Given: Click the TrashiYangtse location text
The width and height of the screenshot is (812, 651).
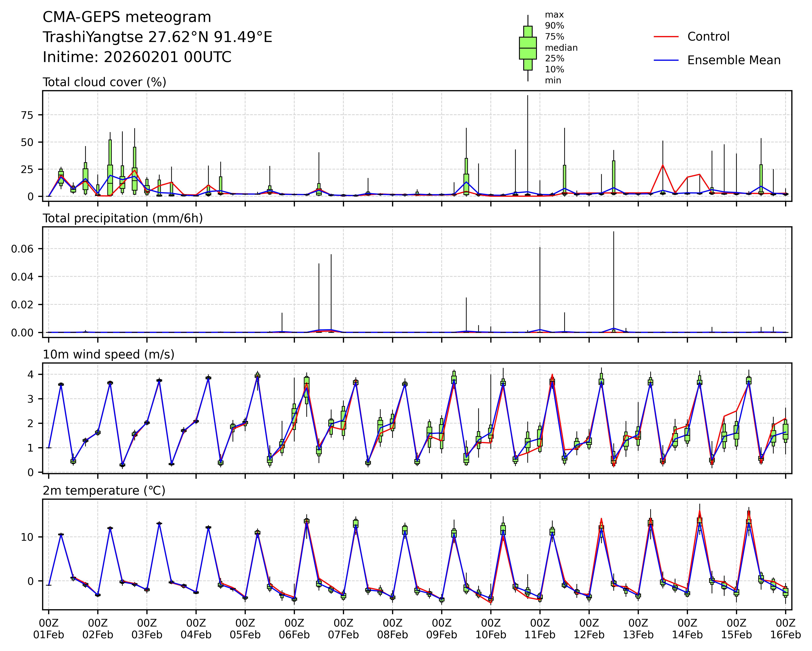Looking at the screenshot, I should (x=158, y=37).
